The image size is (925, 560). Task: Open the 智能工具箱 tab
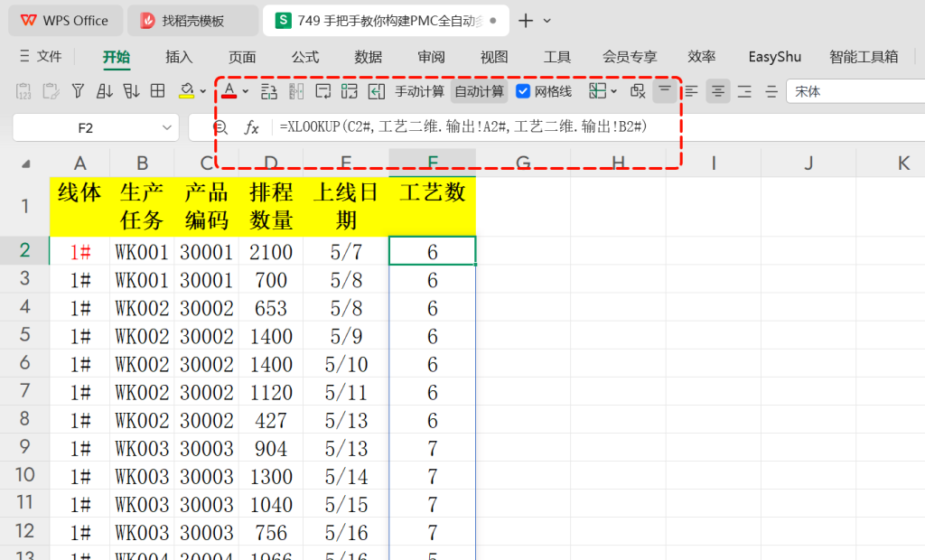[x=864, y=57]
